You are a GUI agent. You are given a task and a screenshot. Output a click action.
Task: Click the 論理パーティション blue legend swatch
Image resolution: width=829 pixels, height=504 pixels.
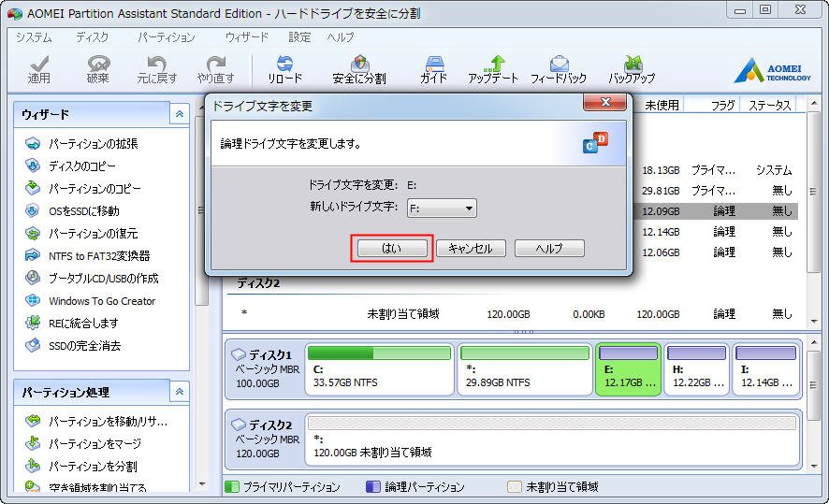click(x=372, y=486)
